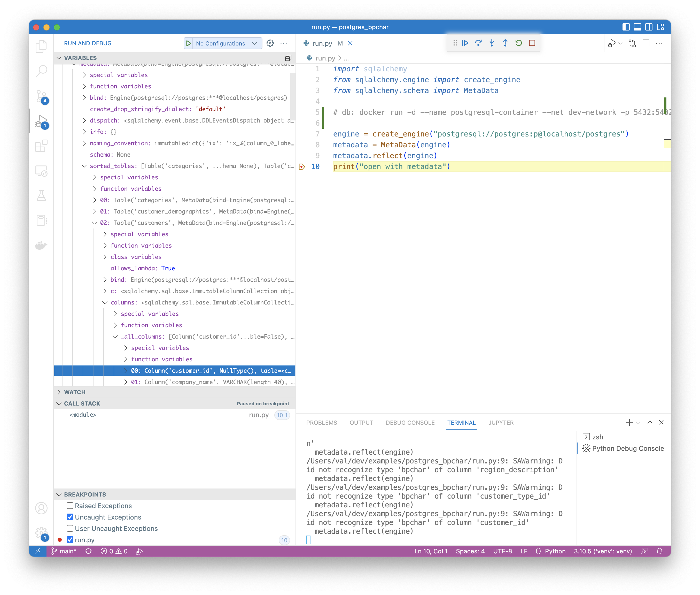Enable the Raised Exceptions breakpoint checkbox
This screenshot has width=700, height=595.
(70, 506)
